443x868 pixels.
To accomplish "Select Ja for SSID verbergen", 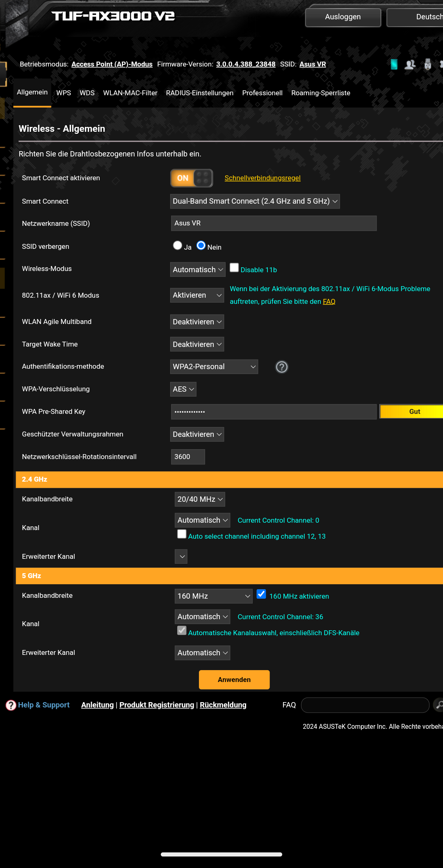I will click(178, 246).
